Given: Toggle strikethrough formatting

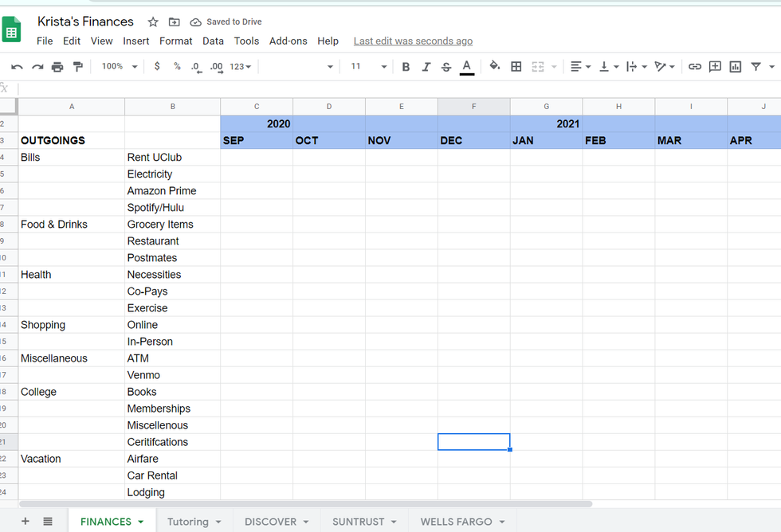Looking at the screenshot, I should click(446, 67).
